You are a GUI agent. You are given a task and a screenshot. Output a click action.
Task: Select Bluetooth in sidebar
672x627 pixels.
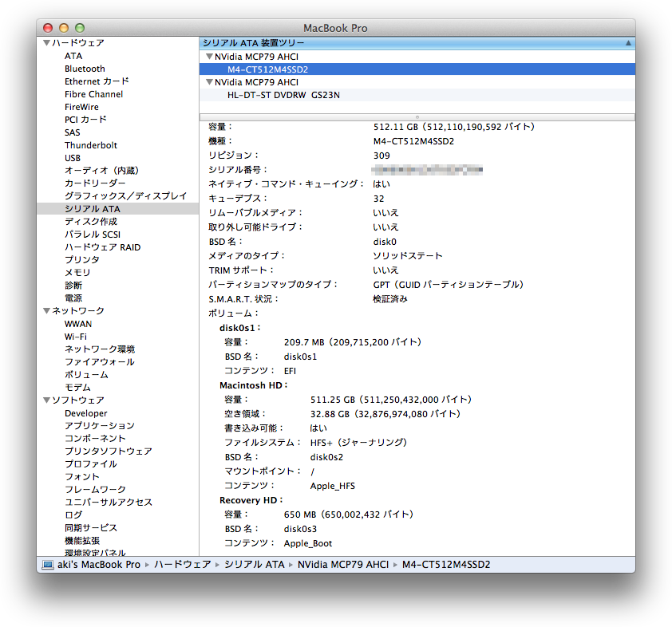85,69
